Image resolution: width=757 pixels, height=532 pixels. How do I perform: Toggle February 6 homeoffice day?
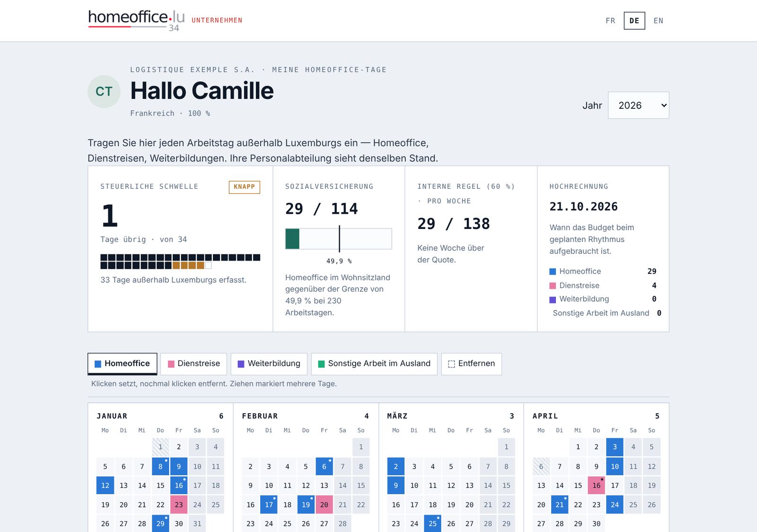coord(324,466)
